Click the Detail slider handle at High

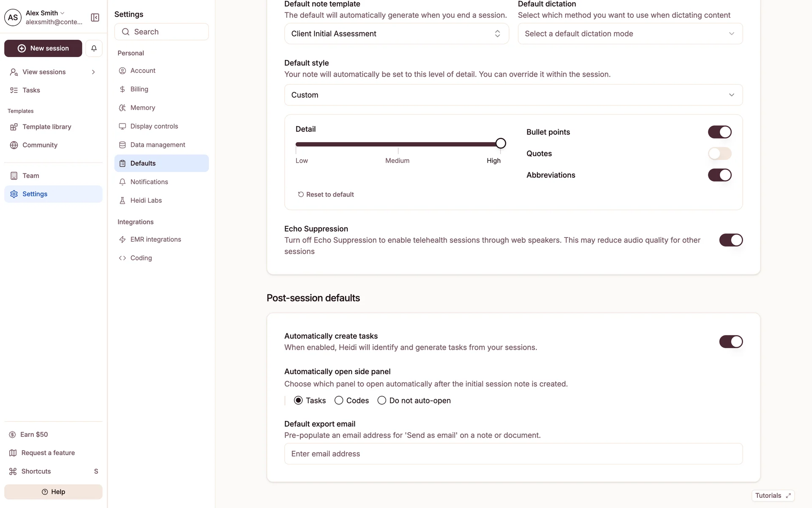click(500, 144)
